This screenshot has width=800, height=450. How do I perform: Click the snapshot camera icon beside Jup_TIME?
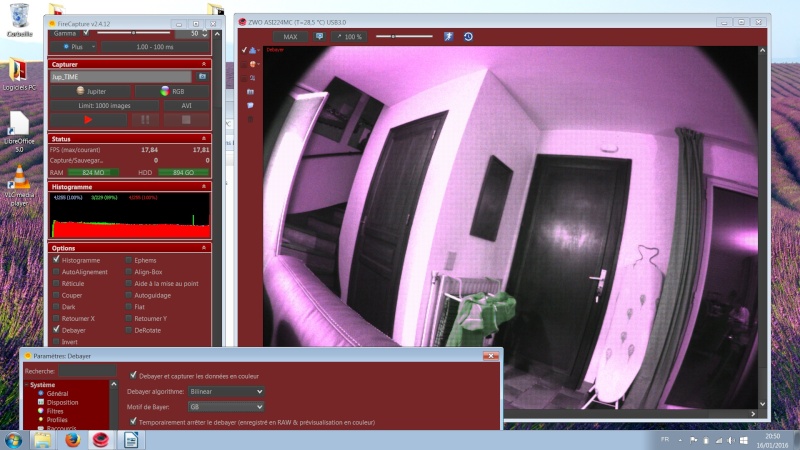pos(203,77)
